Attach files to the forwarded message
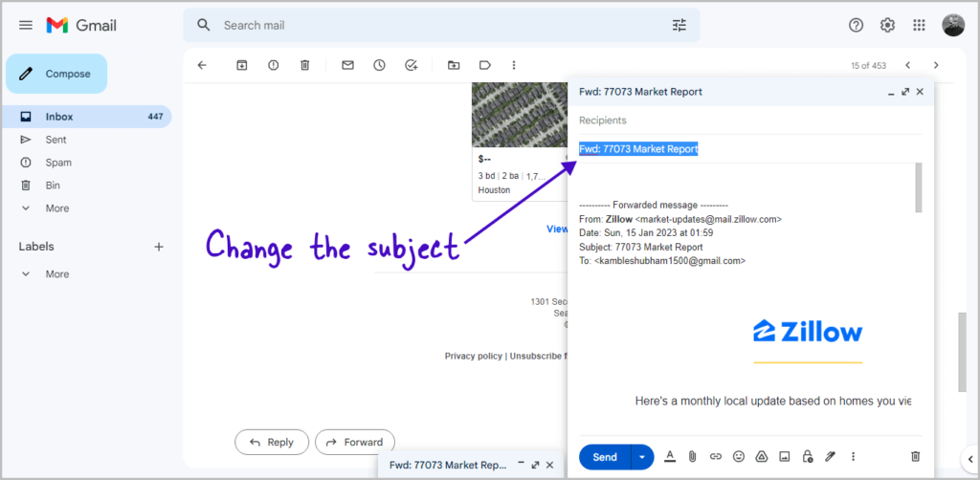This screenshot has width=980, height=480. point(693,456)
